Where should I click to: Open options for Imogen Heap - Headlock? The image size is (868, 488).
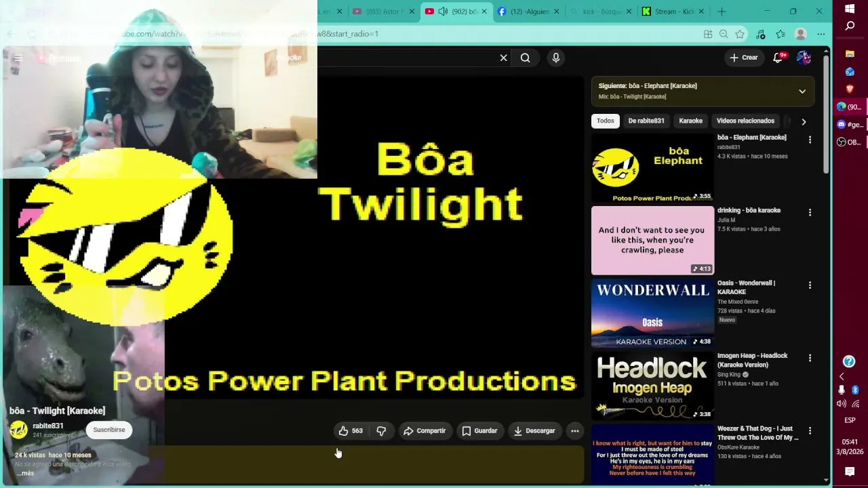tap(810, 358)
